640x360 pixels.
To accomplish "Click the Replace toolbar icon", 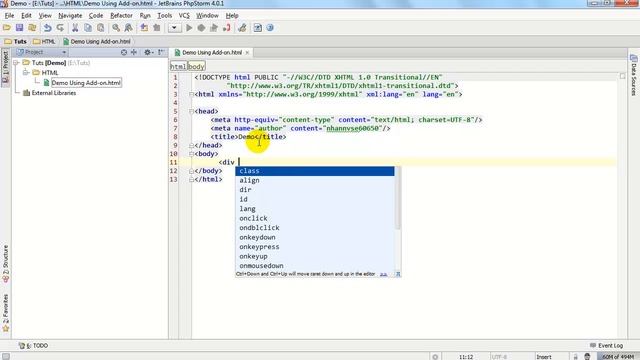I will pos(129,28).
